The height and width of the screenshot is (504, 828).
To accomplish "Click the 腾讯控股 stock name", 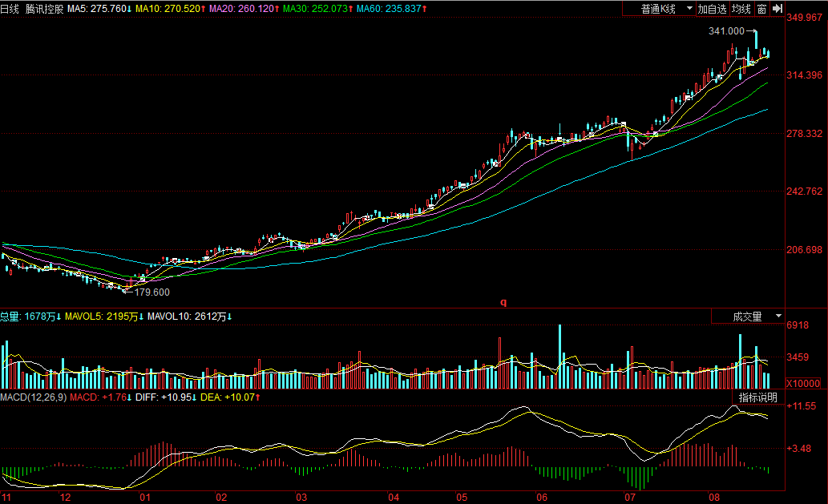I will pyautogui.click(x=44, y=9).
